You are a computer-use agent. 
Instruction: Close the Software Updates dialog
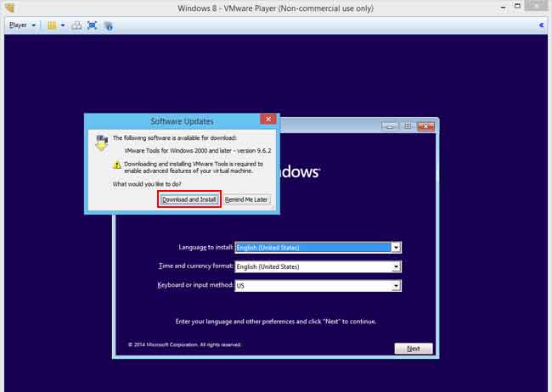(x=268, y=120)
